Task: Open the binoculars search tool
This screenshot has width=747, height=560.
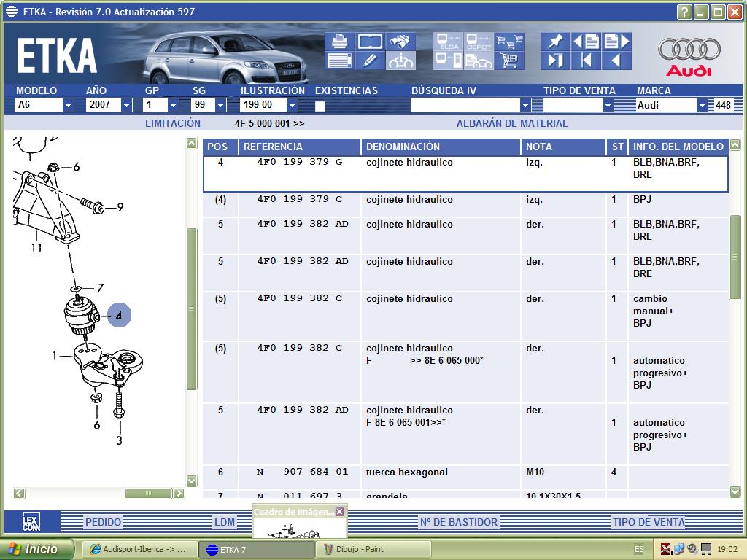Action: pos(400,42)
